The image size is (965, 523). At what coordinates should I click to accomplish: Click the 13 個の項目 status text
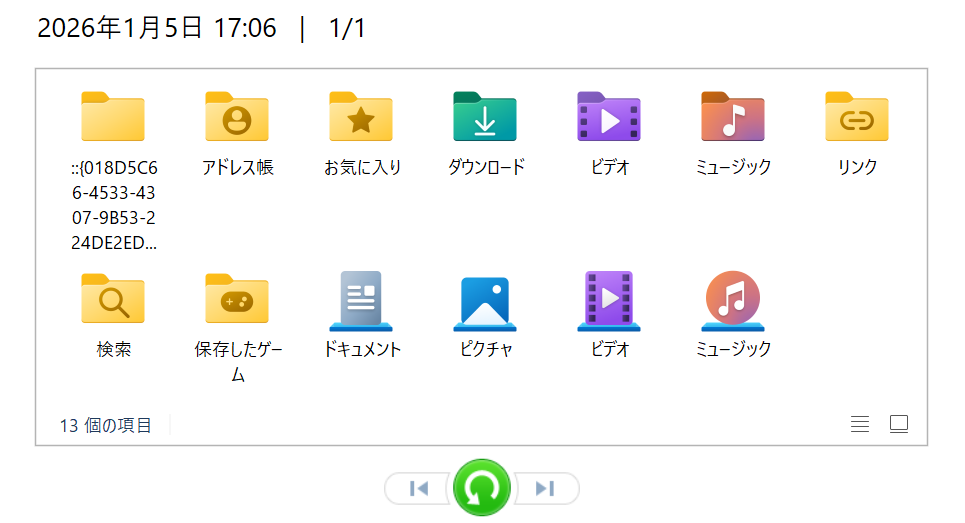106,425
